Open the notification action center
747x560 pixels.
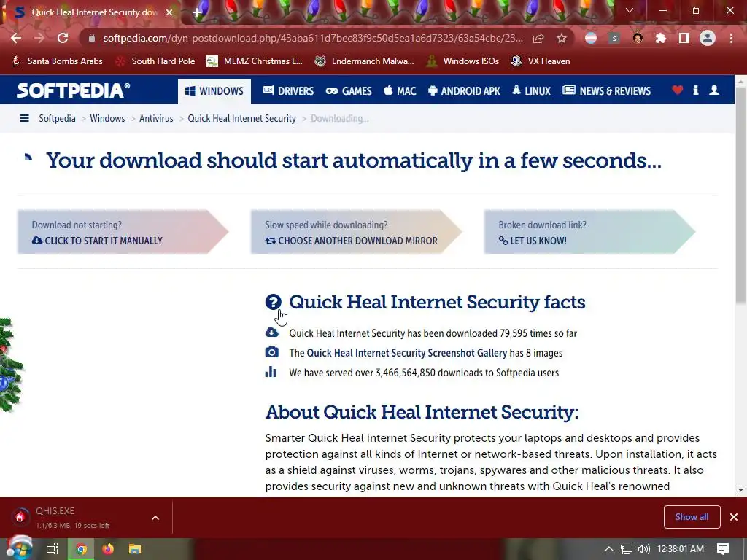[723, 549]
